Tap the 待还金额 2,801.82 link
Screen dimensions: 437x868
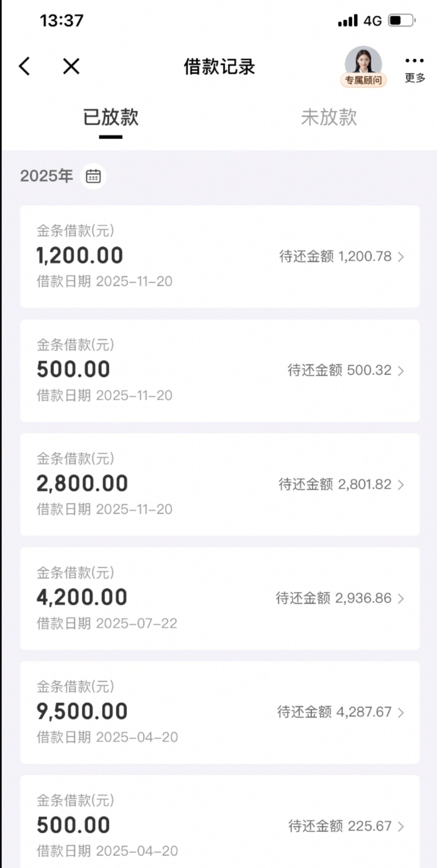click(335, 485)
